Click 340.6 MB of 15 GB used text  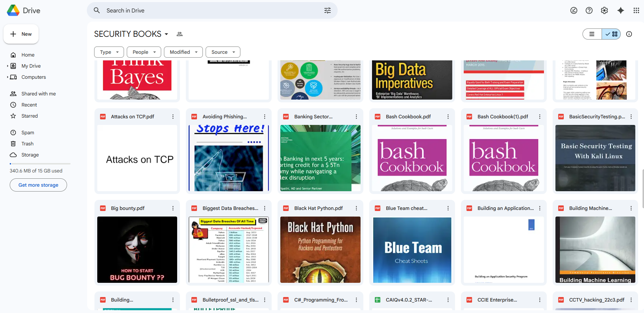tap(36, 171)
